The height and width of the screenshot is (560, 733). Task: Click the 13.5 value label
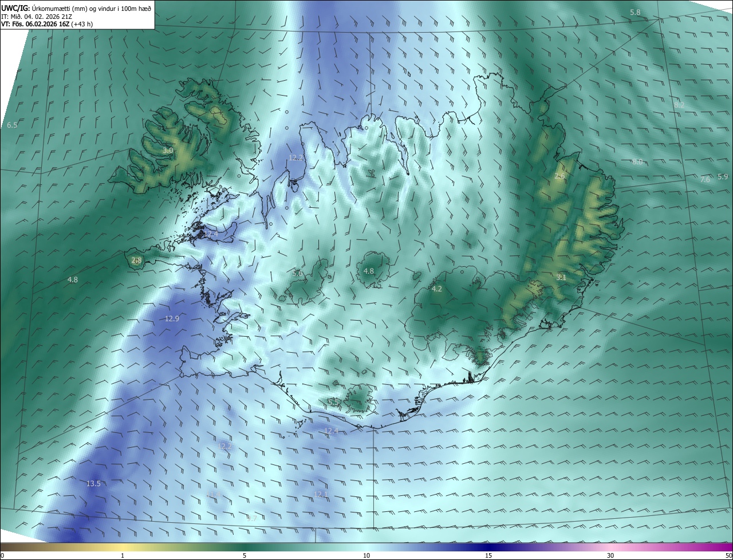pos(93,484)
